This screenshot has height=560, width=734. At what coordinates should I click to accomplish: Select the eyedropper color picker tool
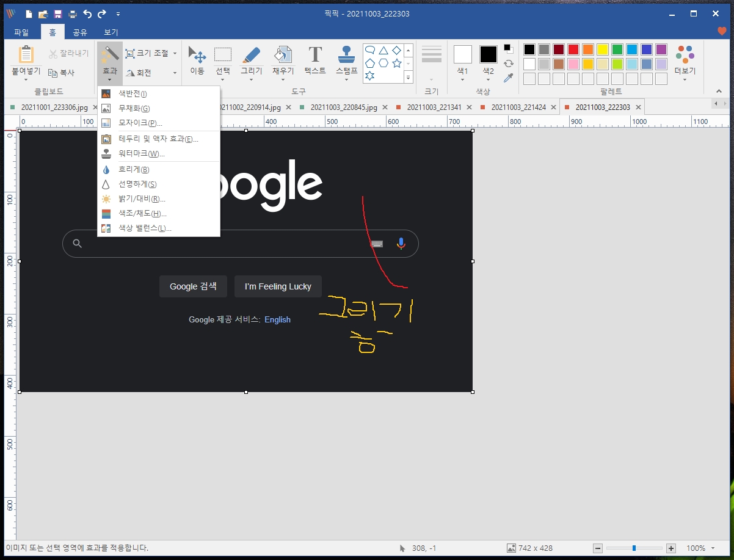point(508,78)
